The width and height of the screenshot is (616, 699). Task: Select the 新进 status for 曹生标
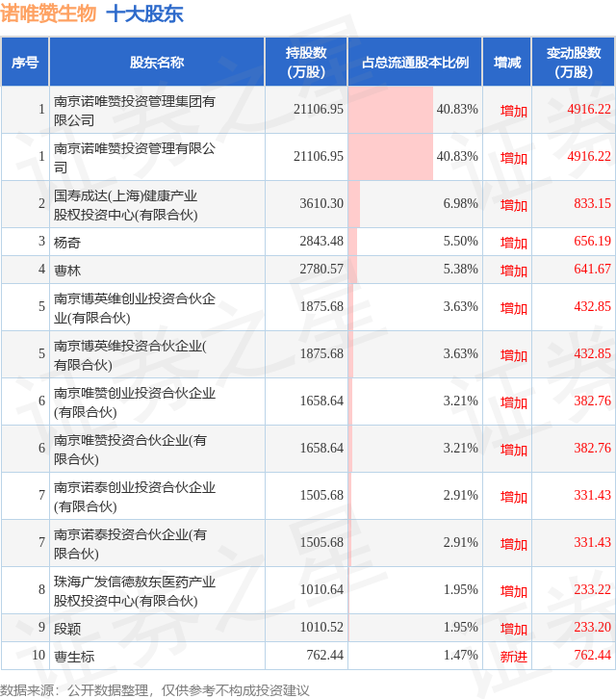(513, 657)
